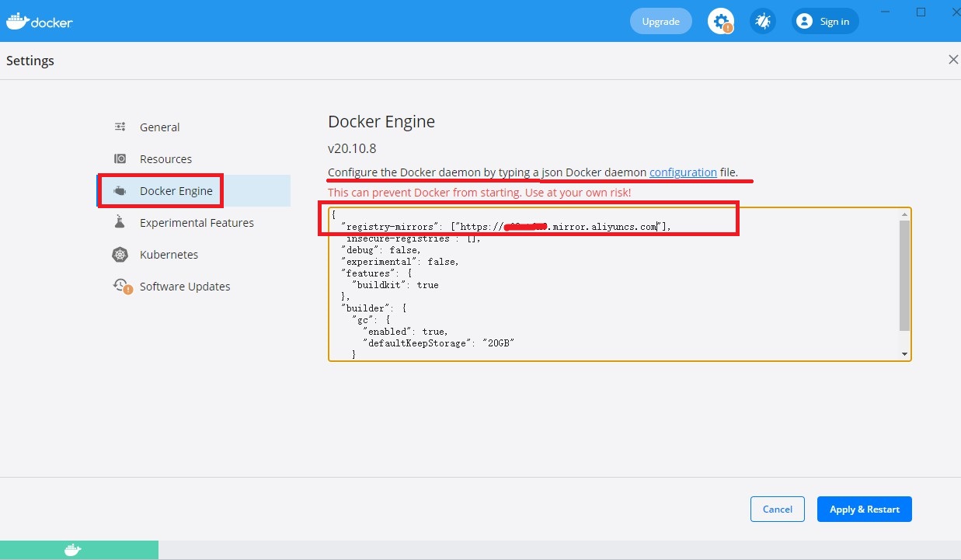This screenshot has width=961, height=560.
Task: Click the Kubernetes helm wheel icon
Action: coord(120,254)
